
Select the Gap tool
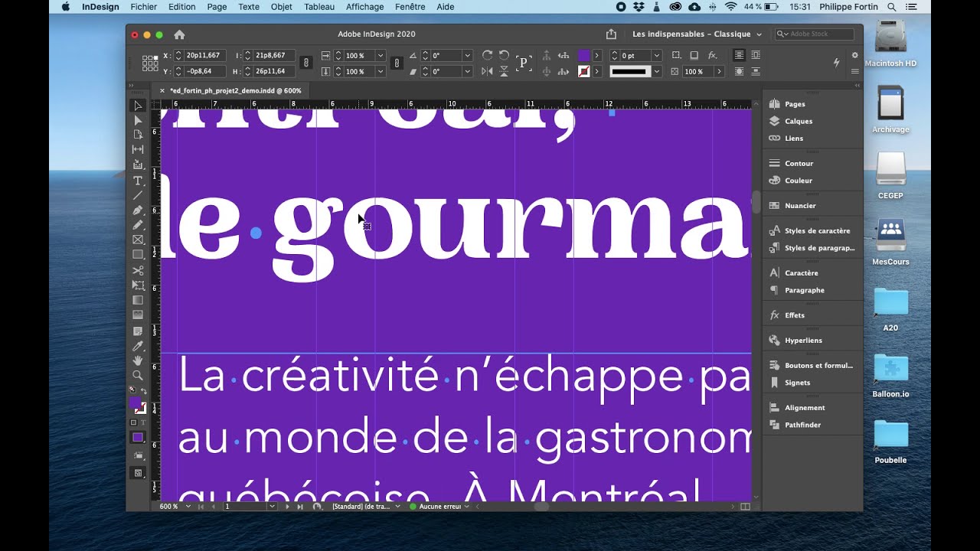point(138,150)
